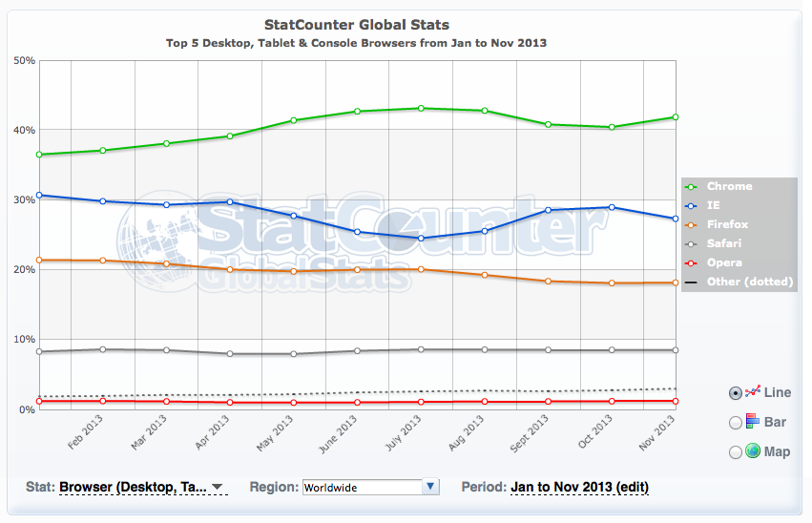This screenshot has width=812, height=523.
Task: Click the IE legend marker icon
Action: pyautogui.click(x=691, y=205)
